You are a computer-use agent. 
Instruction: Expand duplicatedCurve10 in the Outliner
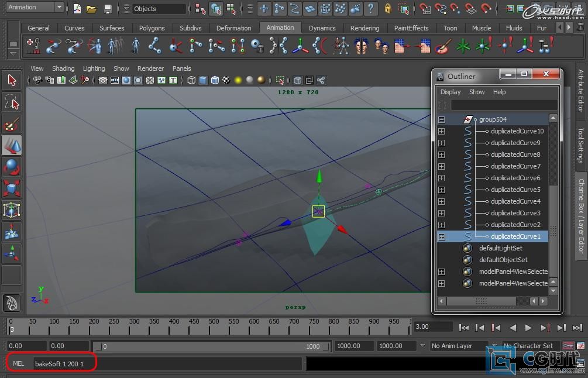[x=441, y=131]
